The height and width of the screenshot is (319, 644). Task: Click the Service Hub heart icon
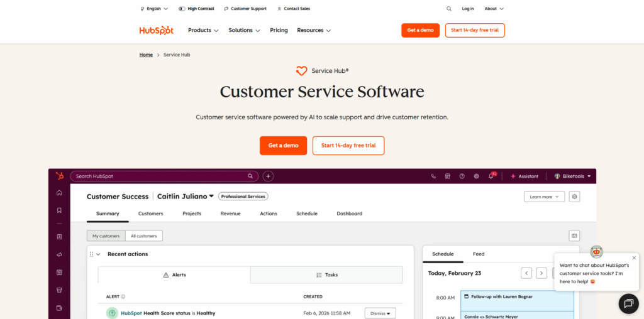click(301, 71)
